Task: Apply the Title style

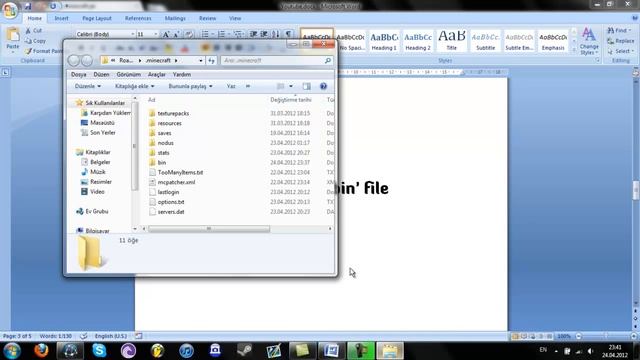Action: click(x=451, y=40)
